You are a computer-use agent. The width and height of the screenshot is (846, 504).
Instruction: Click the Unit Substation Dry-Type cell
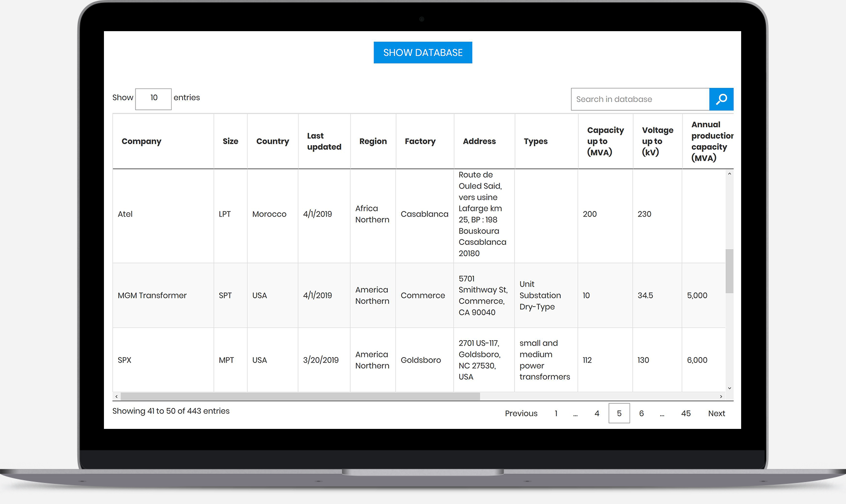(x=546, y=295)
